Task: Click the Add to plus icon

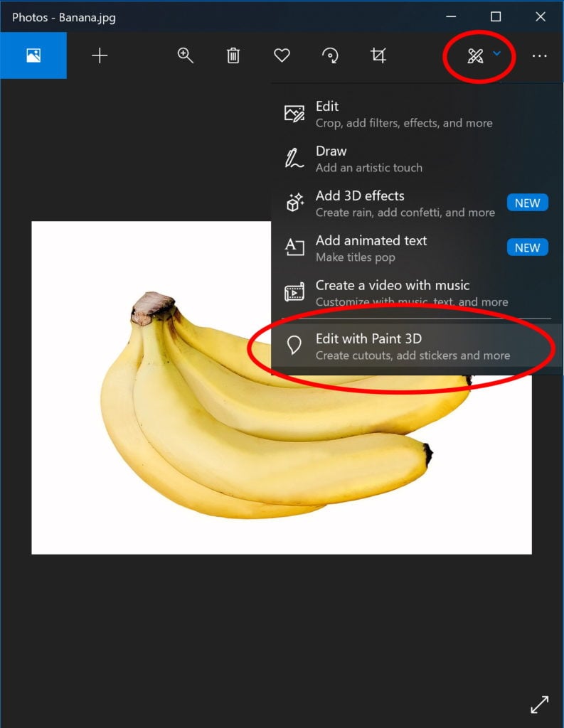Action: (100, 55)
